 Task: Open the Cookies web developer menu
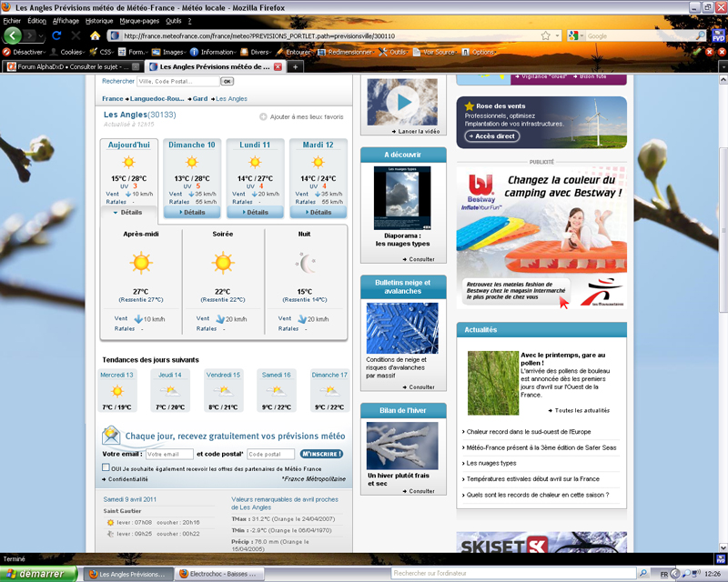coord(67,52)
